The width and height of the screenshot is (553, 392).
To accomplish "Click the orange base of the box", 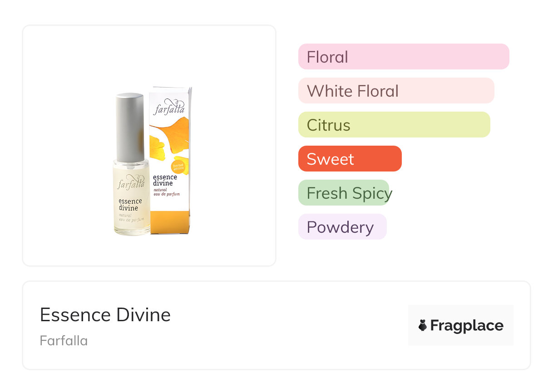I will pos(170,222).
